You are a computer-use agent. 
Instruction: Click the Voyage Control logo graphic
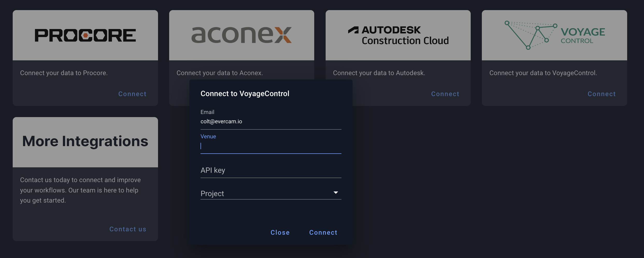(x=554, y=35)
